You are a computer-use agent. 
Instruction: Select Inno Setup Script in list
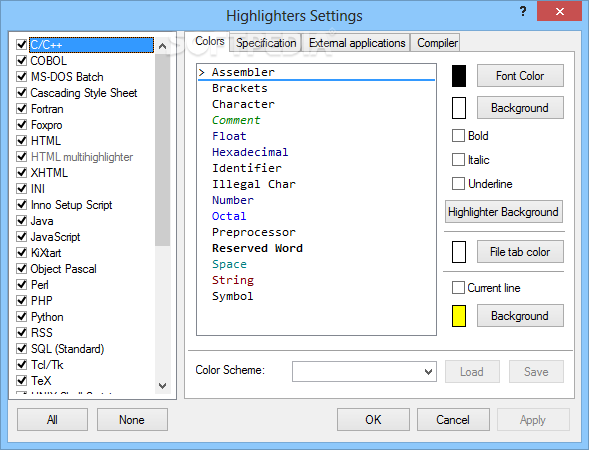pos(71,205)
